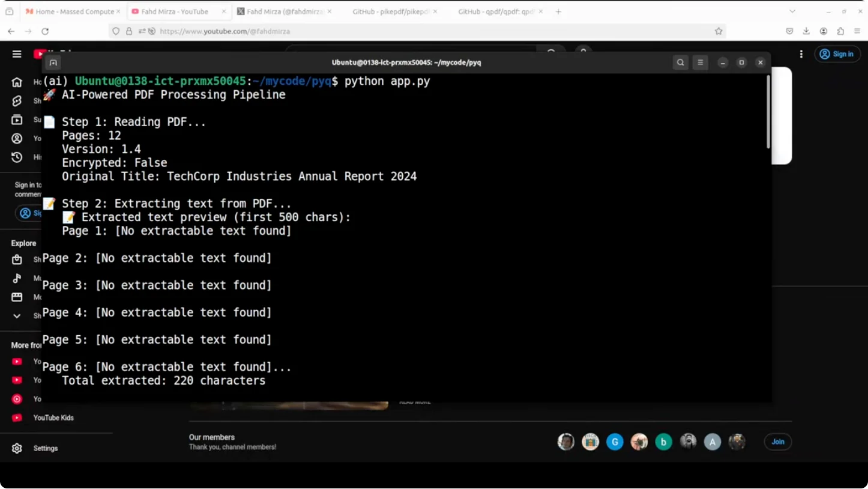Click the terminal new tab icon

53,62
